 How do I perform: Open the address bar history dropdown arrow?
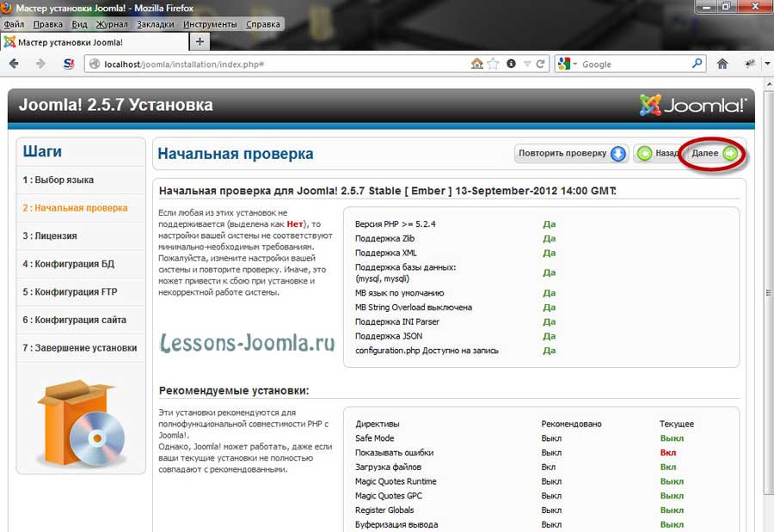click(526, 64)
